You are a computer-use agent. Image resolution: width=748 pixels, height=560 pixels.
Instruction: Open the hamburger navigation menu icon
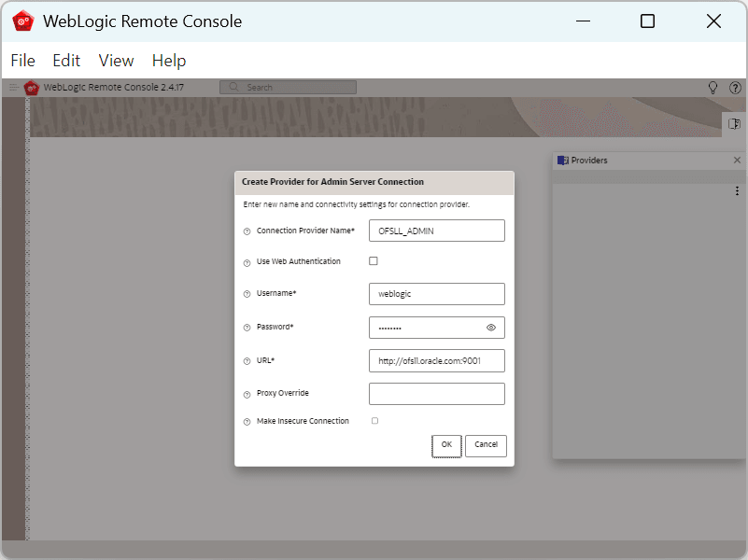(x=13, y=87)
